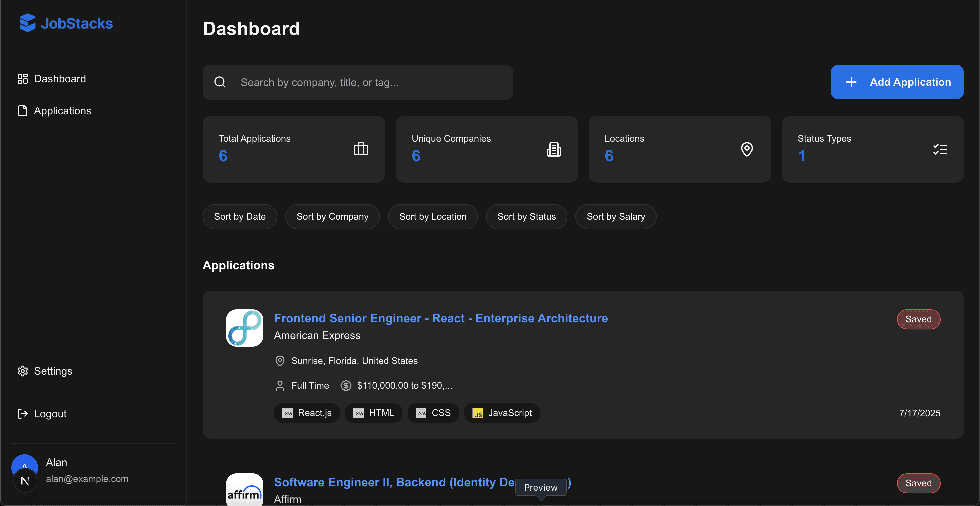980x506 pixels.
Task: Select Logout in the sidebar
Action: [x=42, y=414]
